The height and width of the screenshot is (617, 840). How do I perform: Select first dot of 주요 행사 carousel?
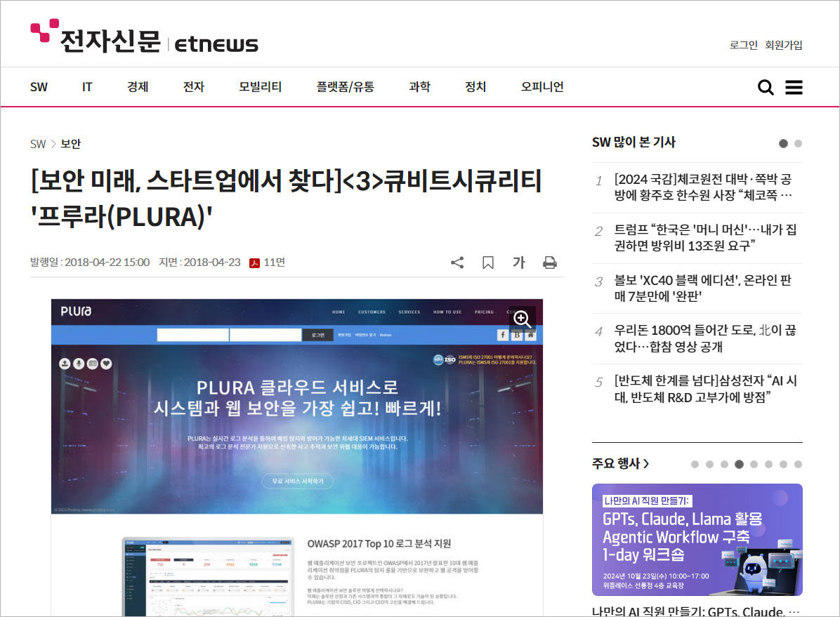(x=695, y=465)
